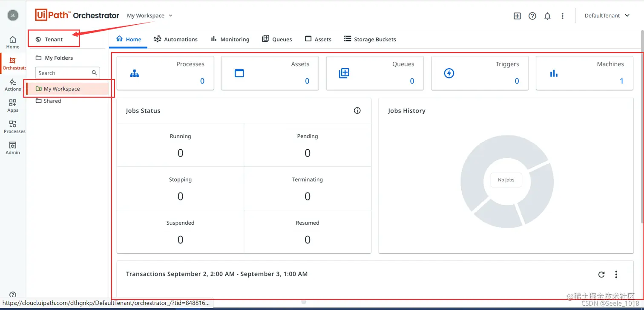Open the notifications bell

[x=548, y=16]
